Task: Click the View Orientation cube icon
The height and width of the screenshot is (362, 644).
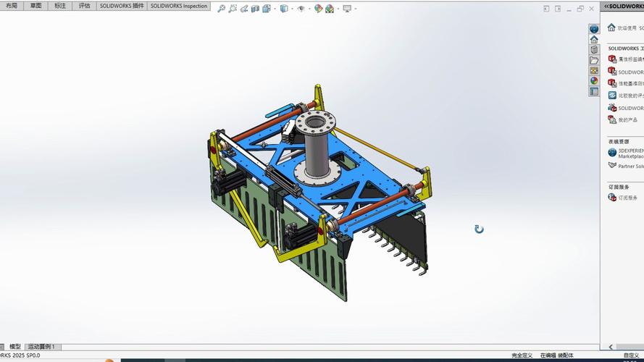Action: coord(284,8)
